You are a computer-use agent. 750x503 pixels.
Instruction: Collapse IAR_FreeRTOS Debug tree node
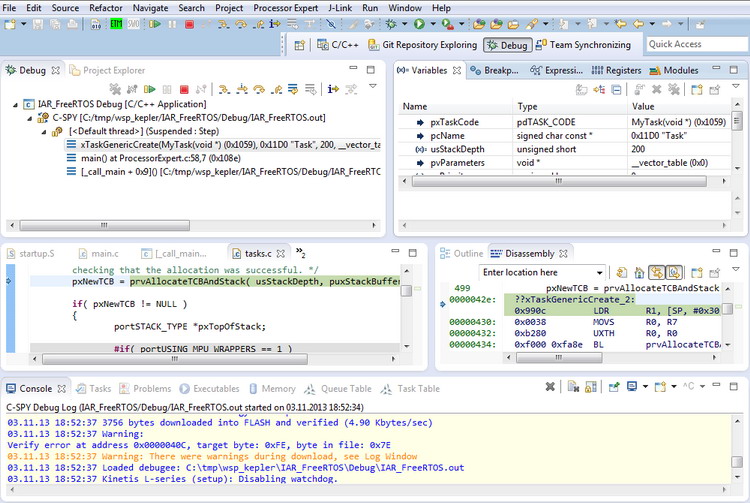15,104
